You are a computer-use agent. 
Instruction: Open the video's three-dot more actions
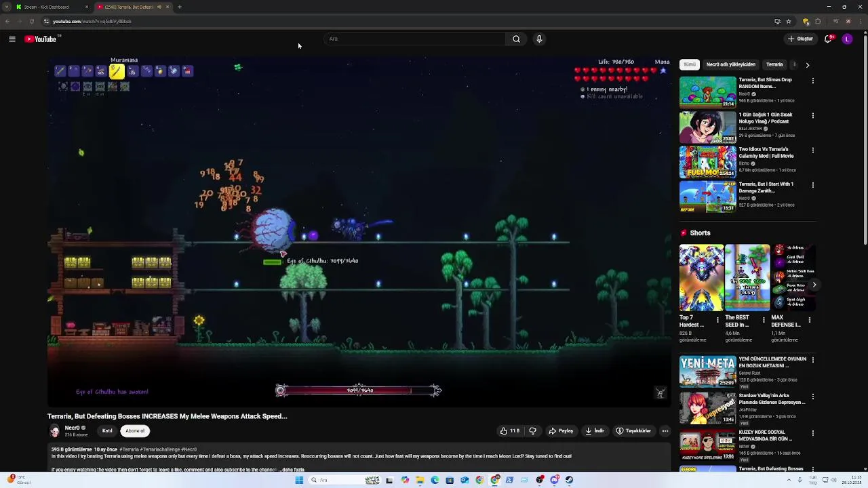[x=665, y=431]
